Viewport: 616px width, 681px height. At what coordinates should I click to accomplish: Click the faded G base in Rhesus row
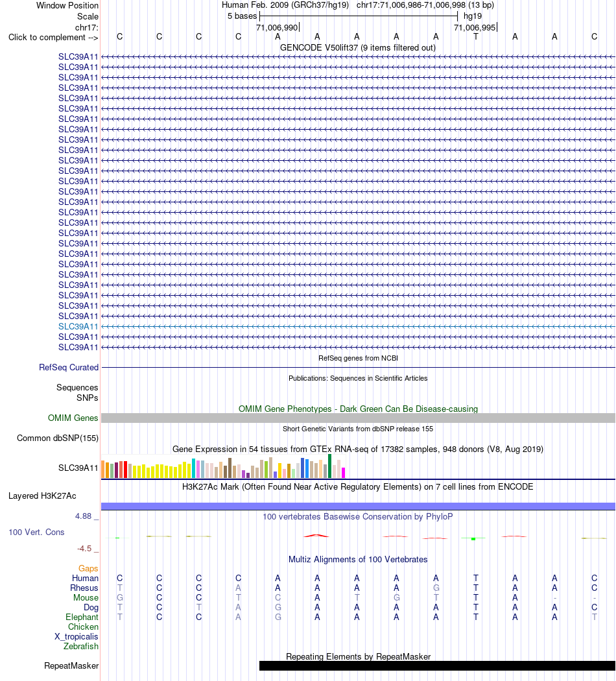click(x=436, y=588)
